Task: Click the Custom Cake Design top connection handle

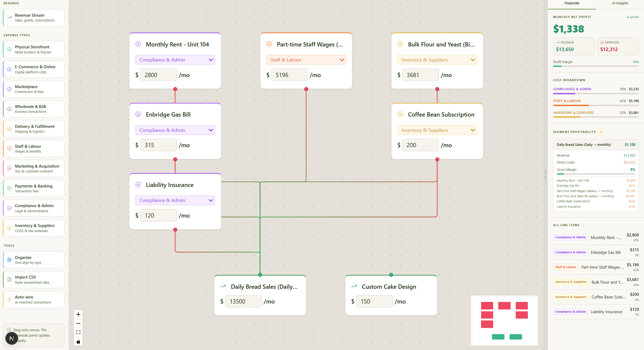Action: [391, 275]
